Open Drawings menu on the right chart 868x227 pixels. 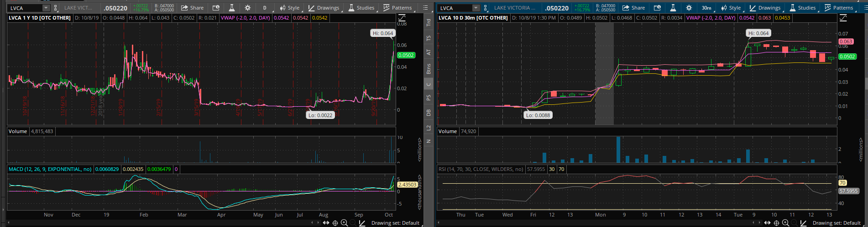[765, 8]
